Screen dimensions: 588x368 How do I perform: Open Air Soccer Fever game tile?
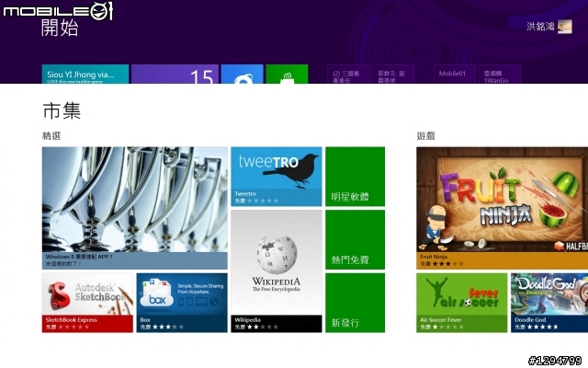point(461,303)
